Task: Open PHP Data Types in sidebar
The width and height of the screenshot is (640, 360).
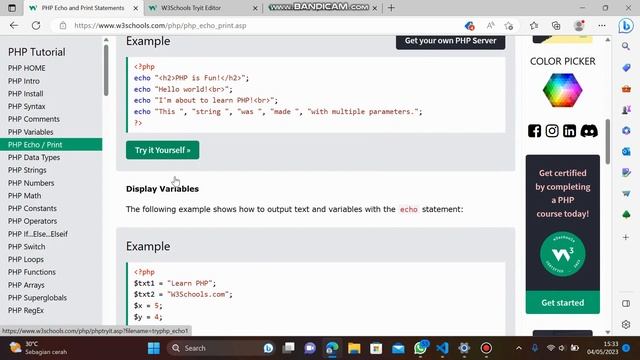Action: [34, 157]
